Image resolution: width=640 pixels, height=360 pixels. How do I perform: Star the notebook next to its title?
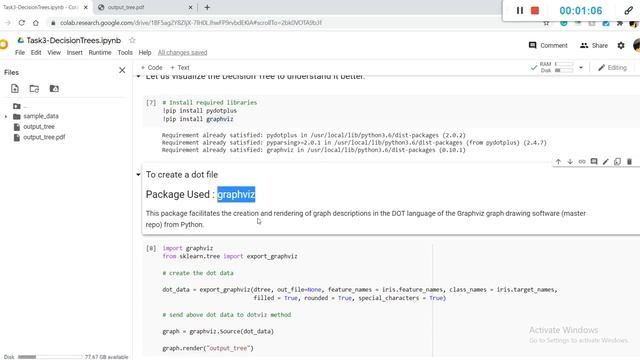132,40
